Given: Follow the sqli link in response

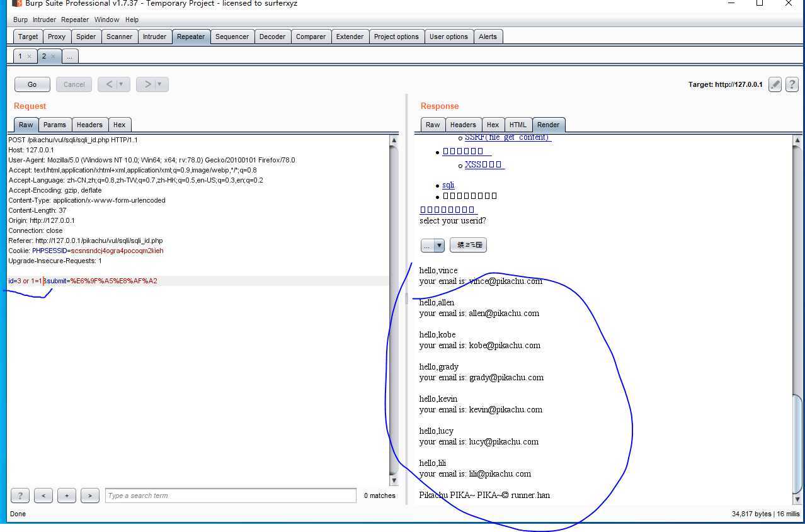Looking at the screenshot, I should [x=448, y=185].
